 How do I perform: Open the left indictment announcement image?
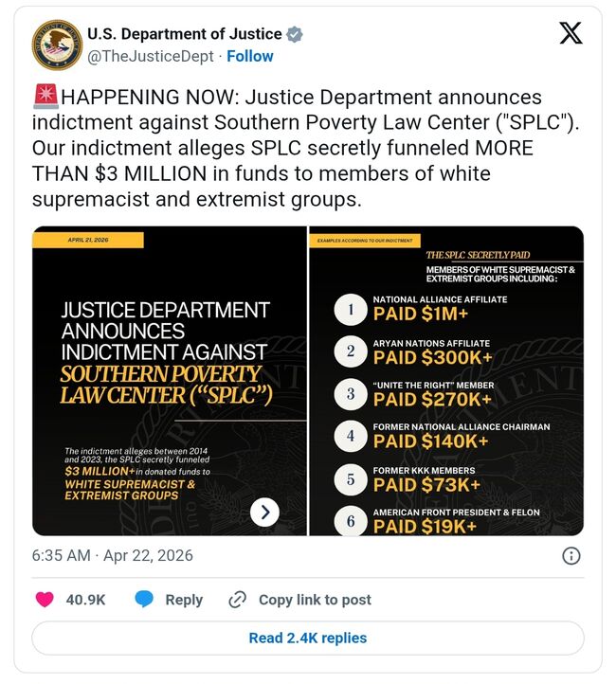click(170, 379)
